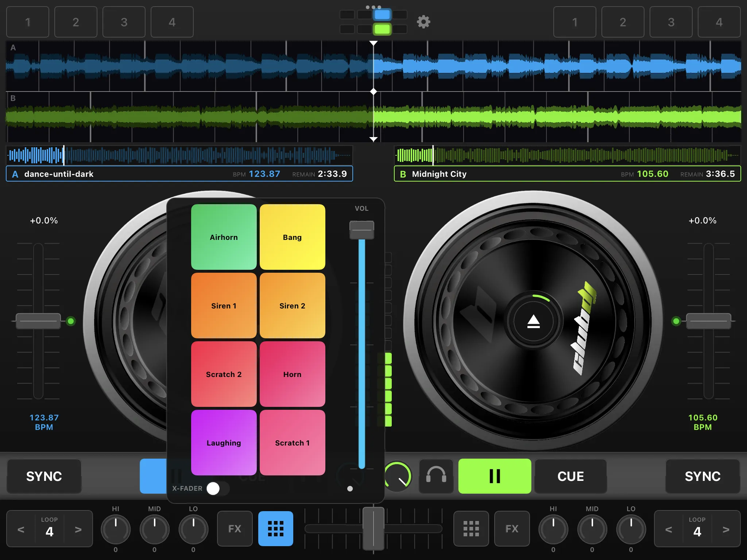Viewport: 747px width, 560px height.
Task: Toggle SYNC on deck A
Action: click(44, 476)
